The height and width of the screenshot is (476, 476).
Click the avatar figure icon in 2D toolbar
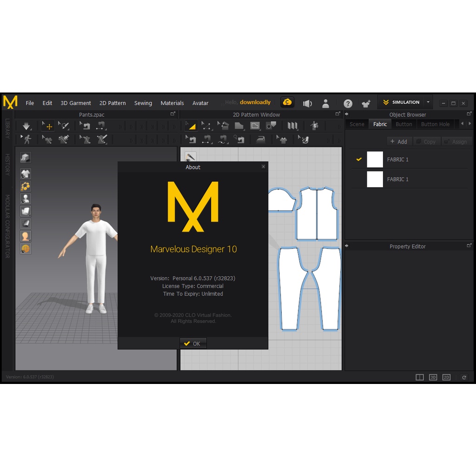315,126
